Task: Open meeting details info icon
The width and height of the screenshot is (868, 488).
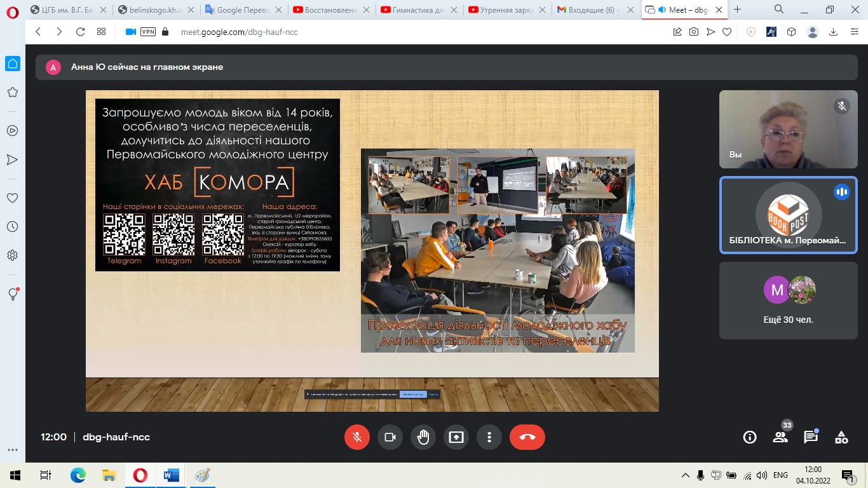Action: point(750,437)
